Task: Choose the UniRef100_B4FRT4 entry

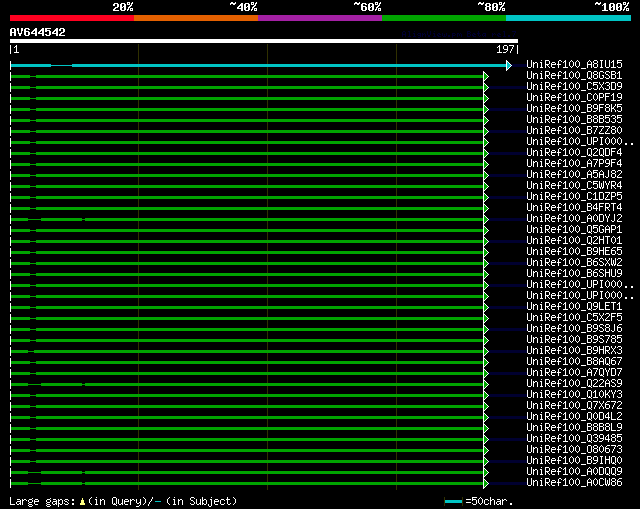Action: click(x=574, y=207)
